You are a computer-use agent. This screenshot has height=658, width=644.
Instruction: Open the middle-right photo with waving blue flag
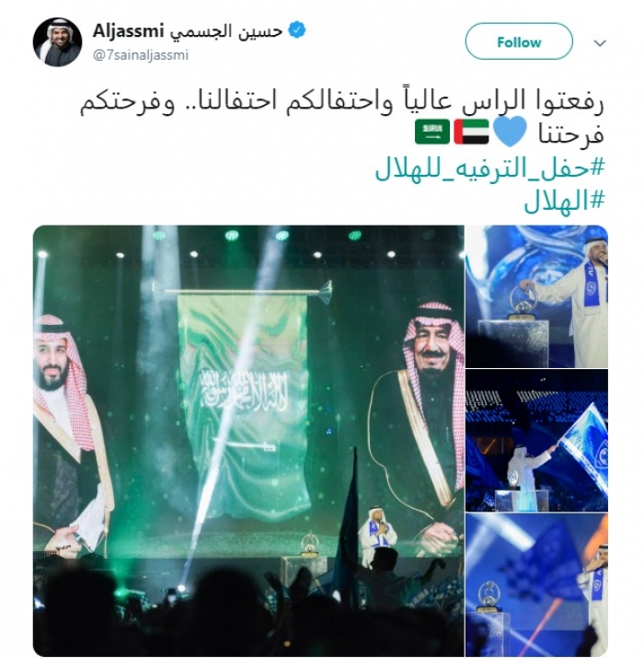pos(536,441)
